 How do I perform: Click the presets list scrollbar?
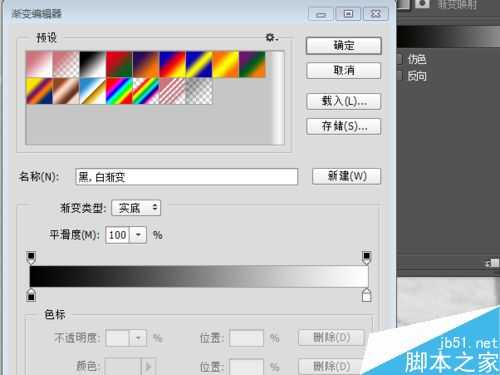click(x=278, y=98)
